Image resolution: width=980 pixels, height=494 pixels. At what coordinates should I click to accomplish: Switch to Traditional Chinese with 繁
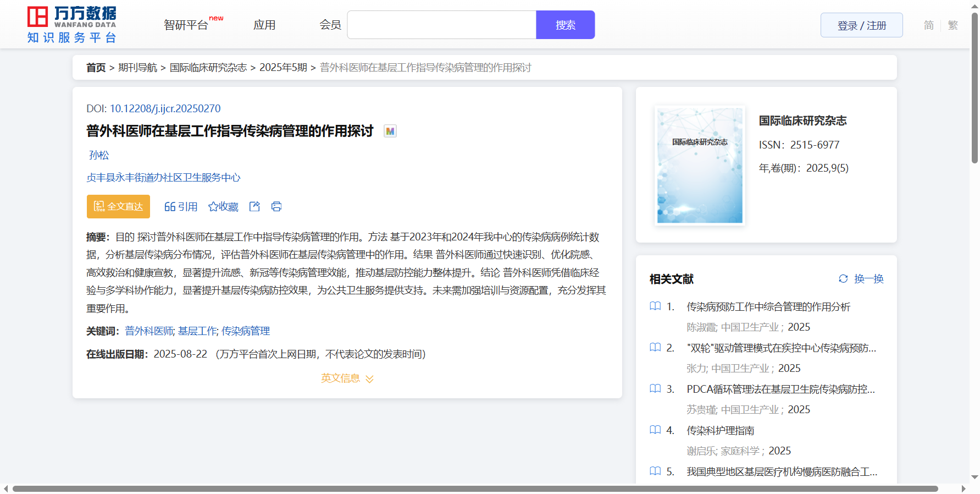[x=953, y=25]
